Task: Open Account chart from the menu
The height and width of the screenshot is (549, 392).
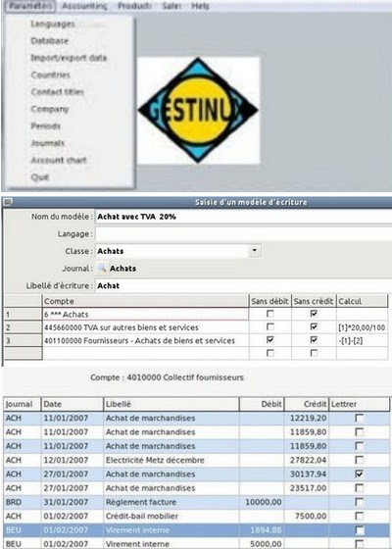Action: [x=59, y=160]
